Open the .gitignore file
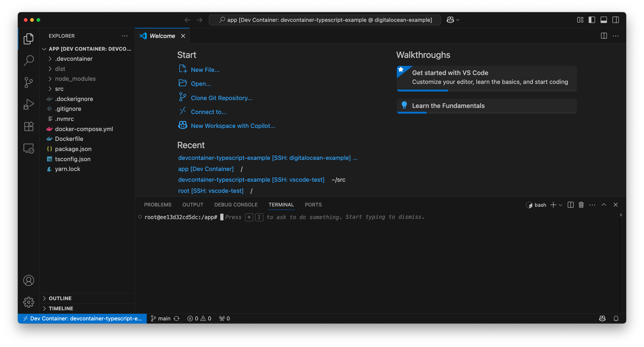This screenshot has height=347, width=644. tap(87, 109)
